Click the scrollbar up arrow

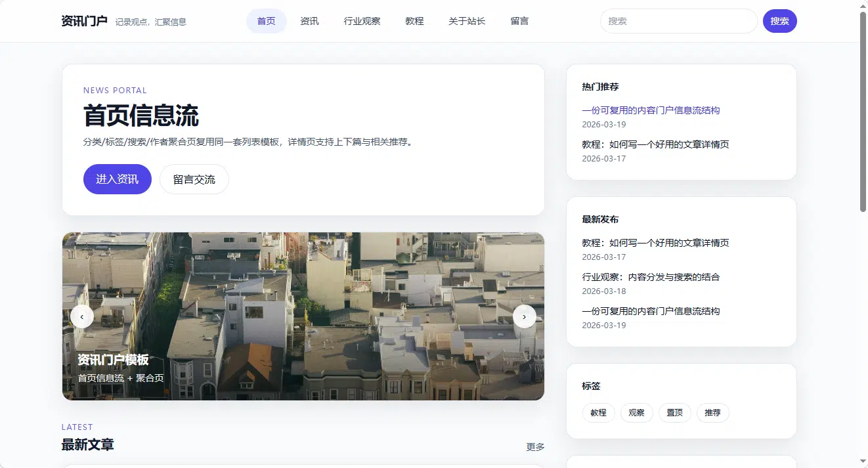click(x=863, y=5)
